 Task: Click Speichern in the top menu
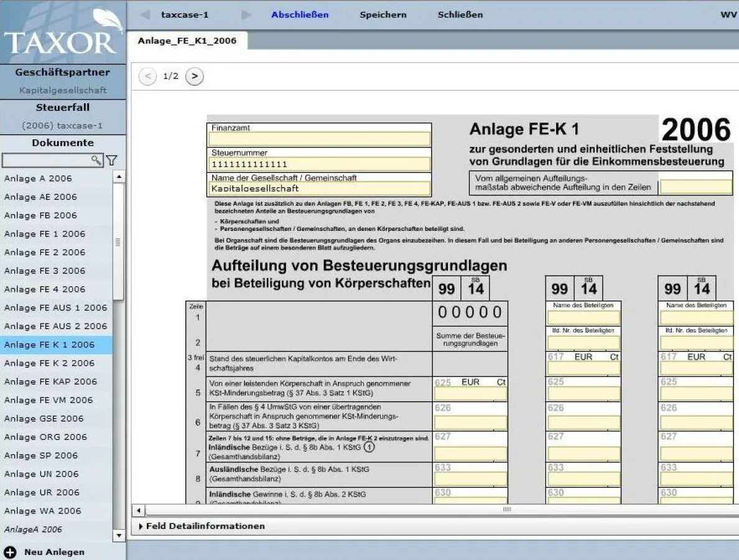coord(383,14)
